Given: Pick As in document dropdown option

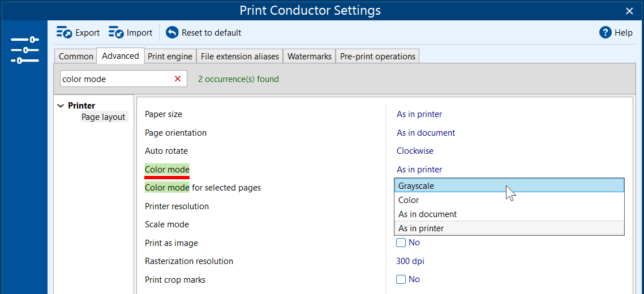Looking at the screenshot, I should click(427, 214).
